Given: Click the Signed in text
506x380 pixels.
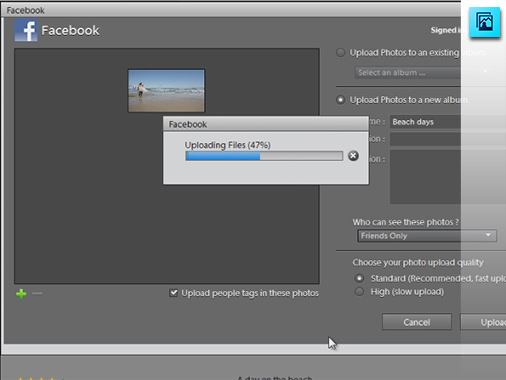Looking at the screenshot, I should 446,30.
